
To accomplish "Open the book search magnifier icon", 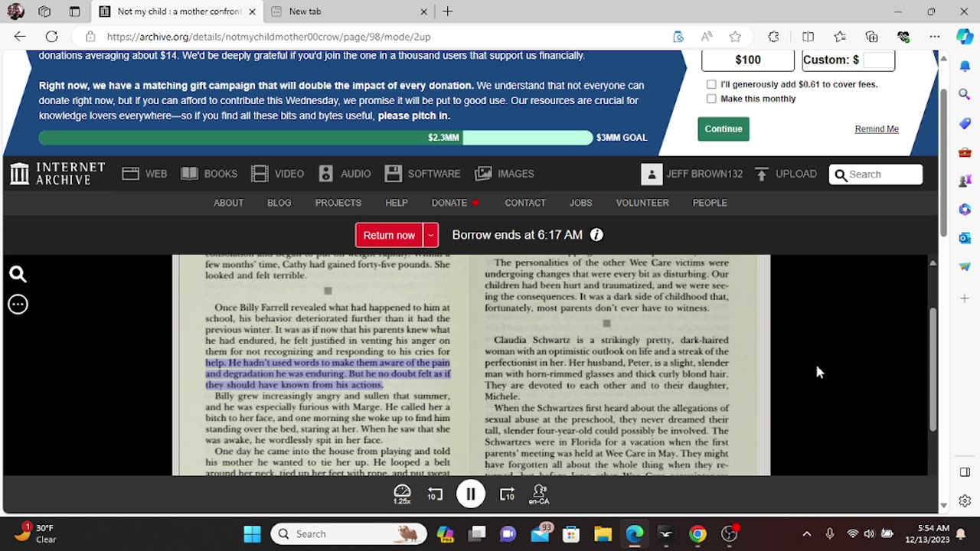I will 18,274.
